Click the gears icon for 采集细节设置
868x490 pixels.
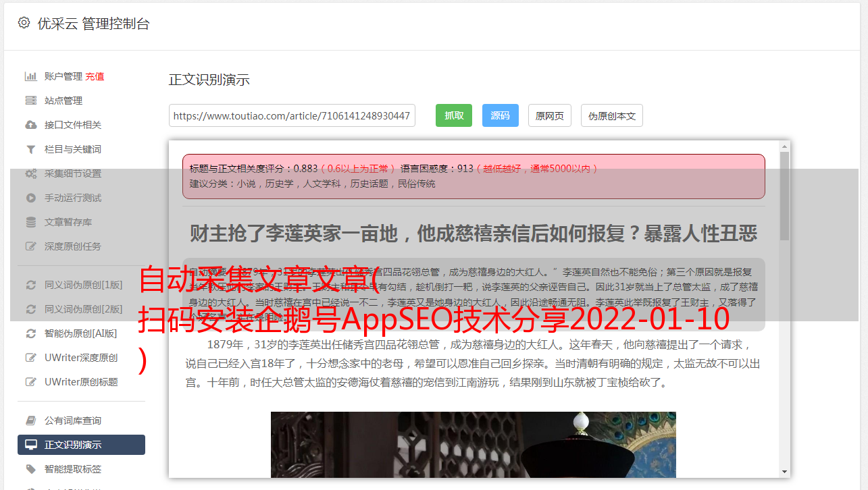tap(30, 173)
